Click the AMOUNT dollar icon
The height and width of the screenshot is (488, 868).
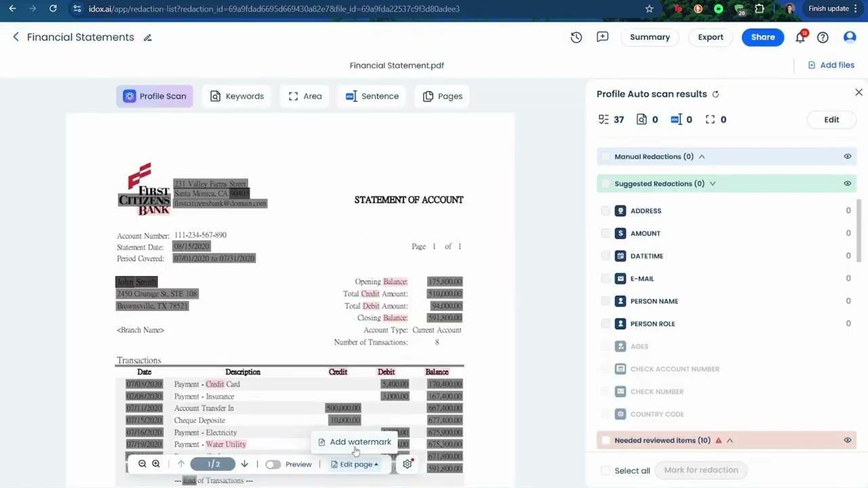pyautogui.click(x=620, y=233)
